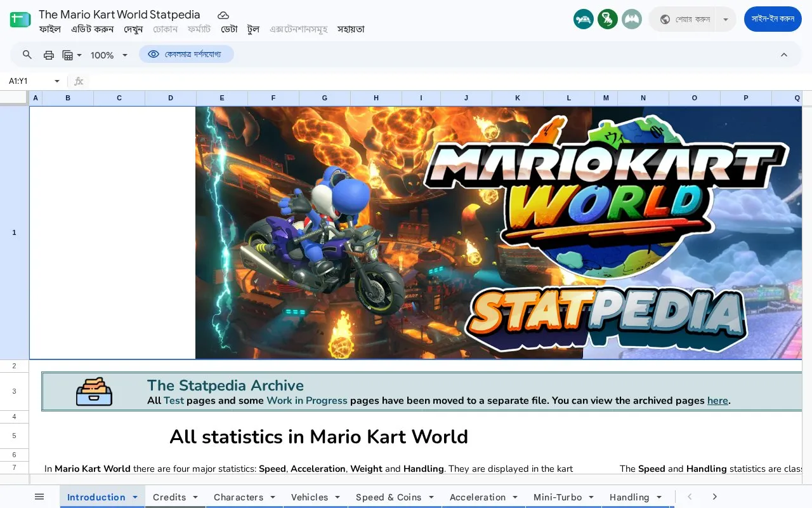Collapse the toolbar with the up chevron
This screenshot has width=812, height=508.
point(784,55)
